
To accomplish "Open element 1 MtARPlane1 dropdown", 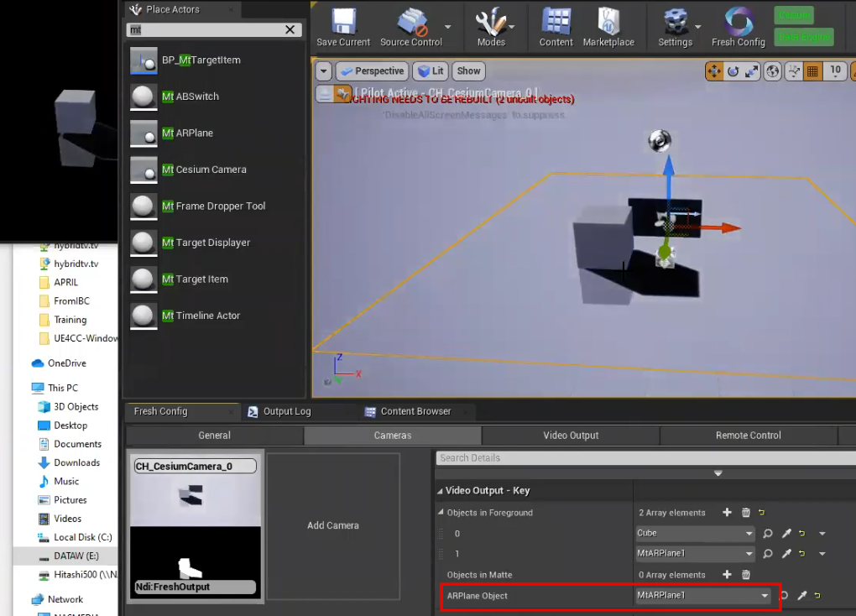I will click(x=695, y=554).
